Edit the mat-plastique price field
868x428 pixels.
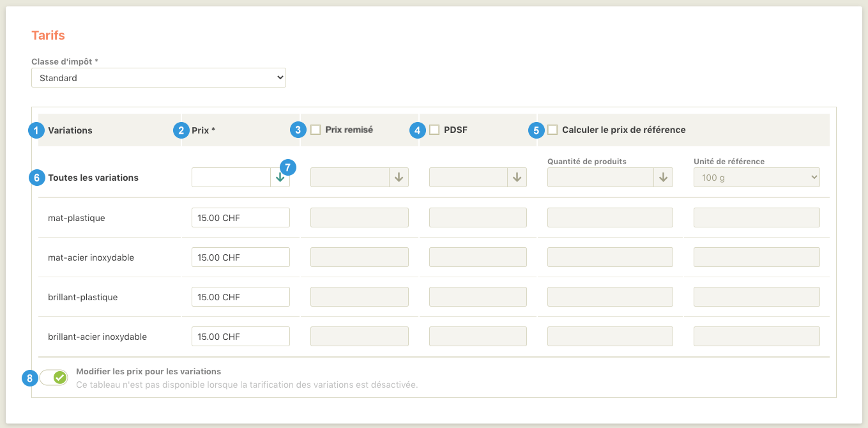tap(241, 218)
